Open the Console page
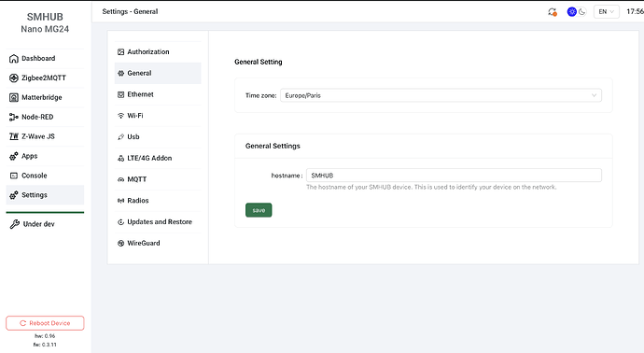The width and height of the screenshot is (644, 353). pyautogui.click(x=45, y=176)
